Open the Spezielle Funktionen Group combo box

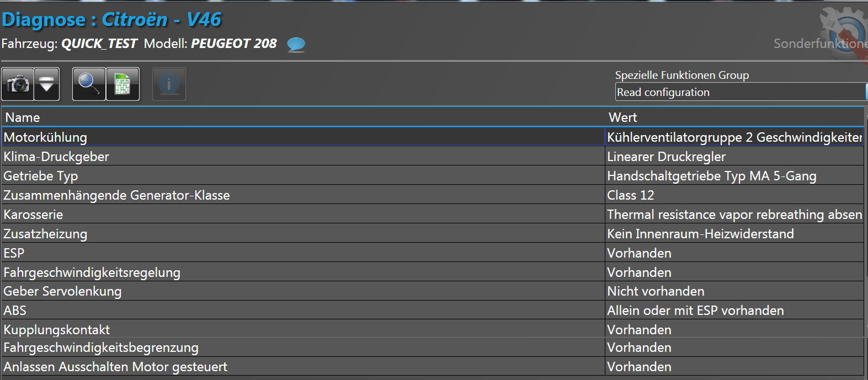pos(739,92)
